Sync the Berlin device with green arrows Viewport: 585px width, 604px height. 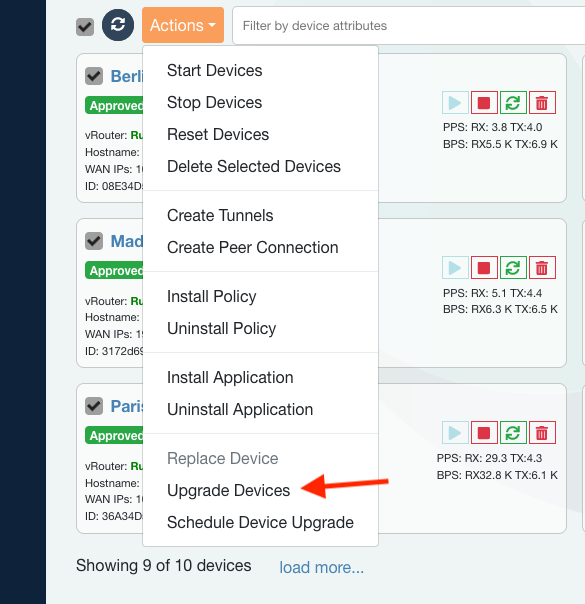513,102
